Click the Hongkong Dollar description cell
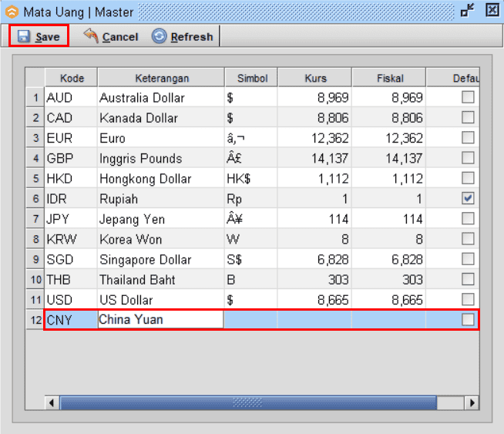This screenshot has height=434, width=504. (161, 178)
